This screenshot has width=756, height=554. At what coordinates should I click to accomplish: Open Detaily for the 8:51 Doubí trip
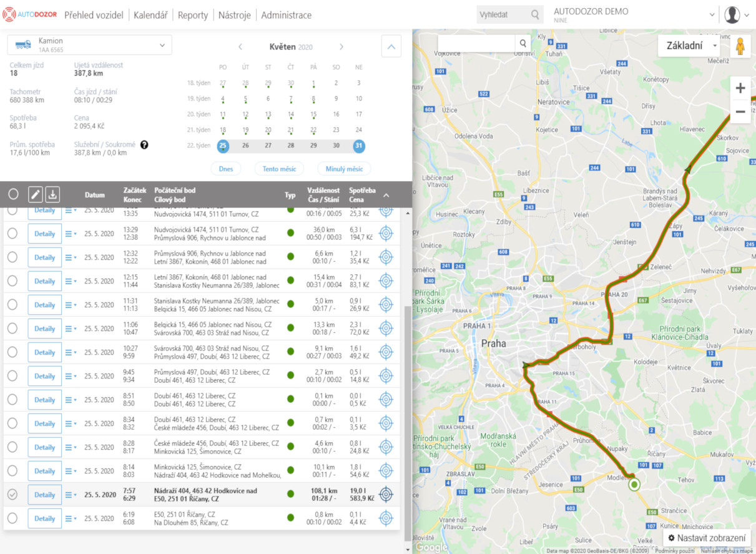coord(45,400)
